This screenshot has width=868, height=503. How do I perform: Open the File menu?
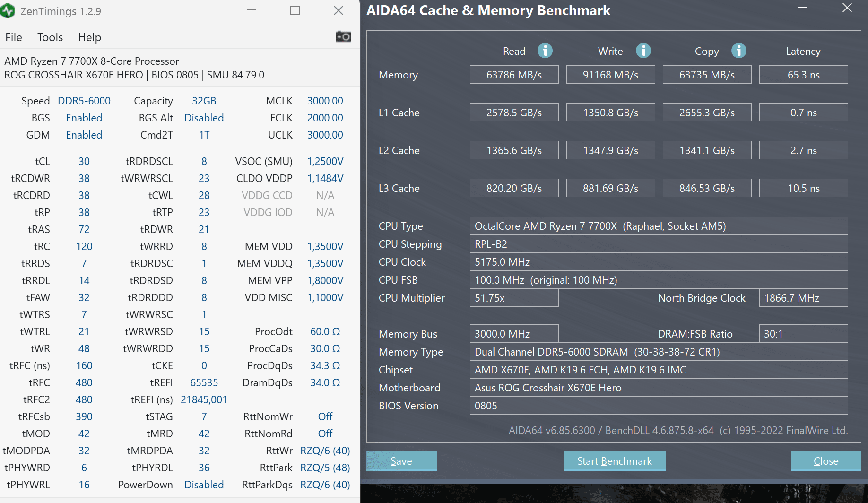point(14,37)
